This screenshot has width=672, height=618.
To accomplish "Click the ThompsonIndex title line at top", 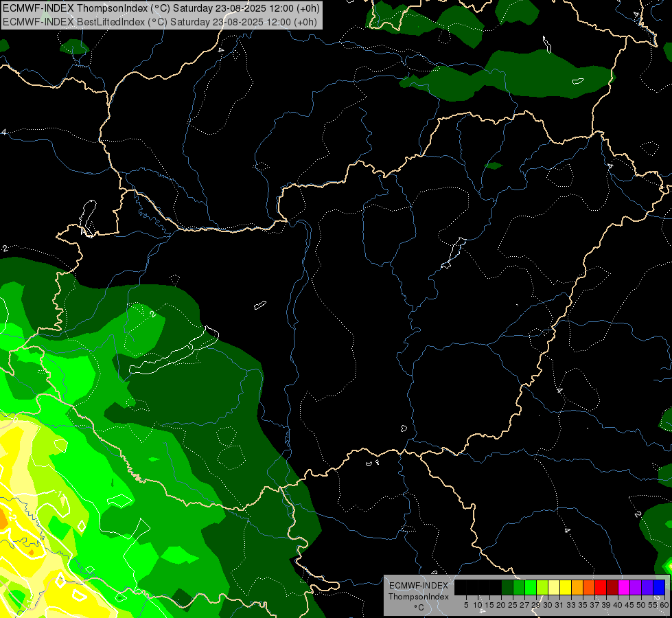I will [x=161, y=8].
